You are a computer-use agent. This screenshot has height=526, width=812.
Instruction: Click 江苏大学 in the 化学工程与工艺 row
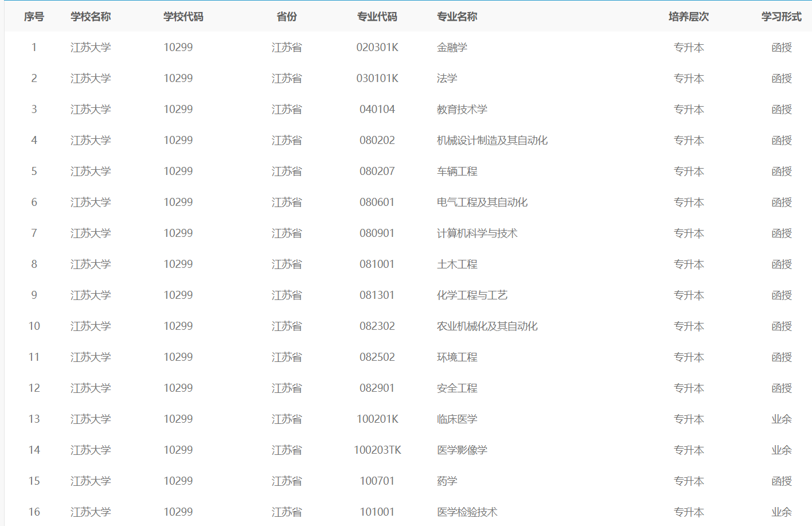91,295
